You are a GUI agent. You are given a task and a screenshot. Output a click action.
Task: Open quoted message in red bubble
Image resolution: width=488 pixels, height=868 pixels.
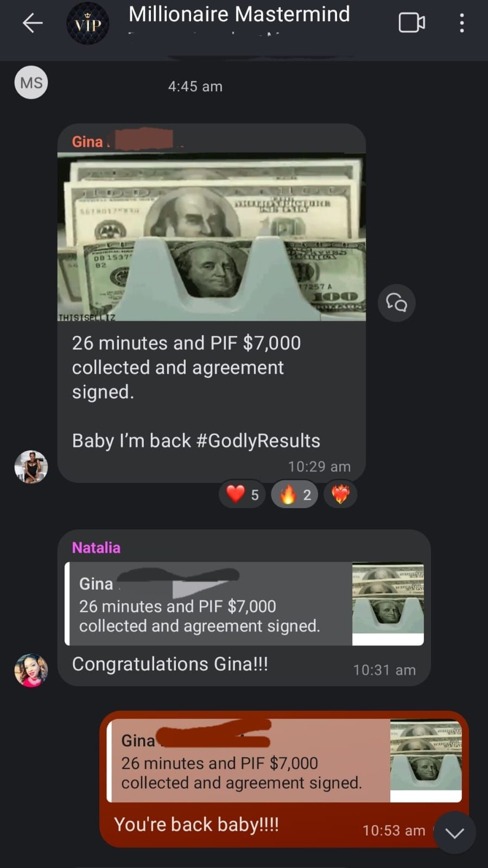pos(284,761)
